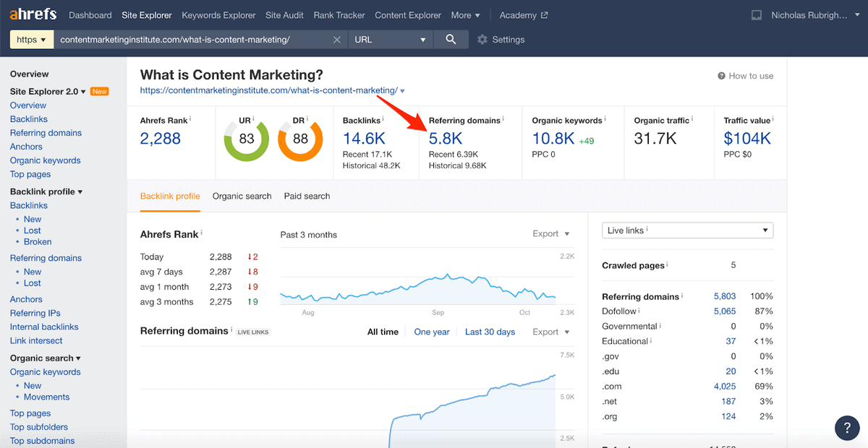Open the Nicholas Rubrigh account menu

pos(815,15)
